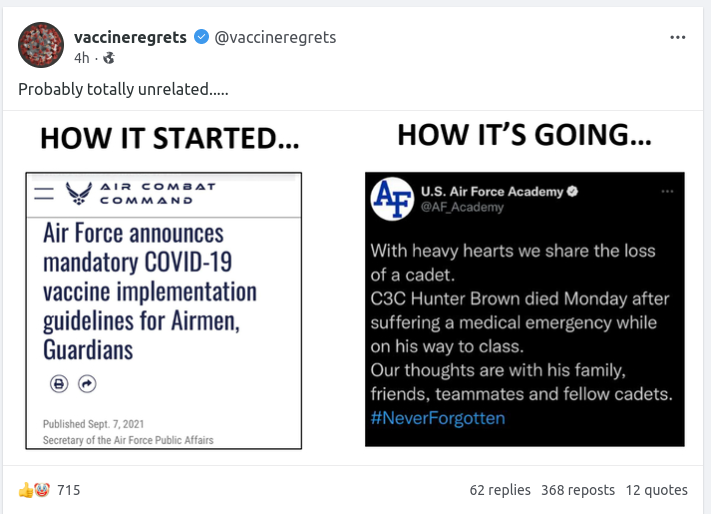This screenshot has width=711, height=514.
Task: Open the 12 quotes list
Action: click(x=657, y=490)
